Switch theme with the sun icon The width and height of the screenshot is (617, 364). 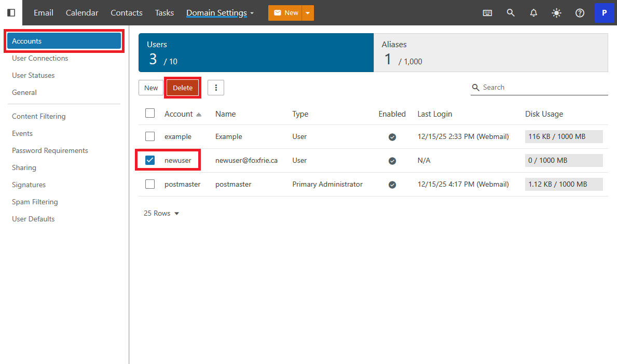557,13
